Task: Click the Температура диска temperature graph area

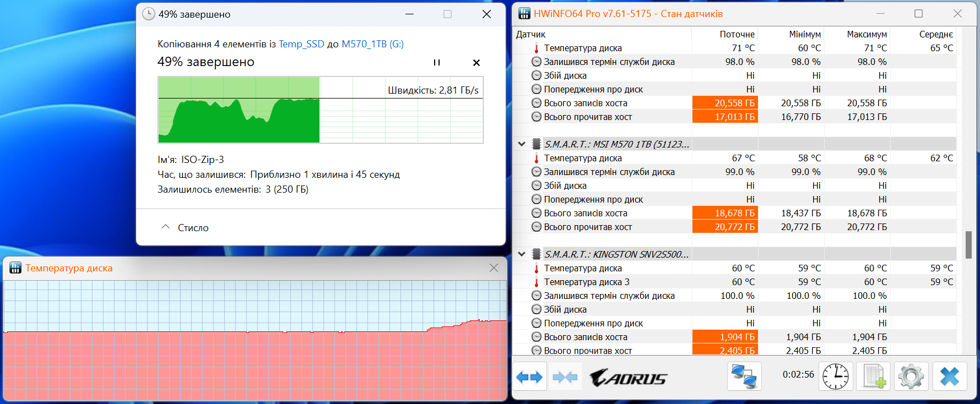Action: pyautogui.click(x=255, y=340)
